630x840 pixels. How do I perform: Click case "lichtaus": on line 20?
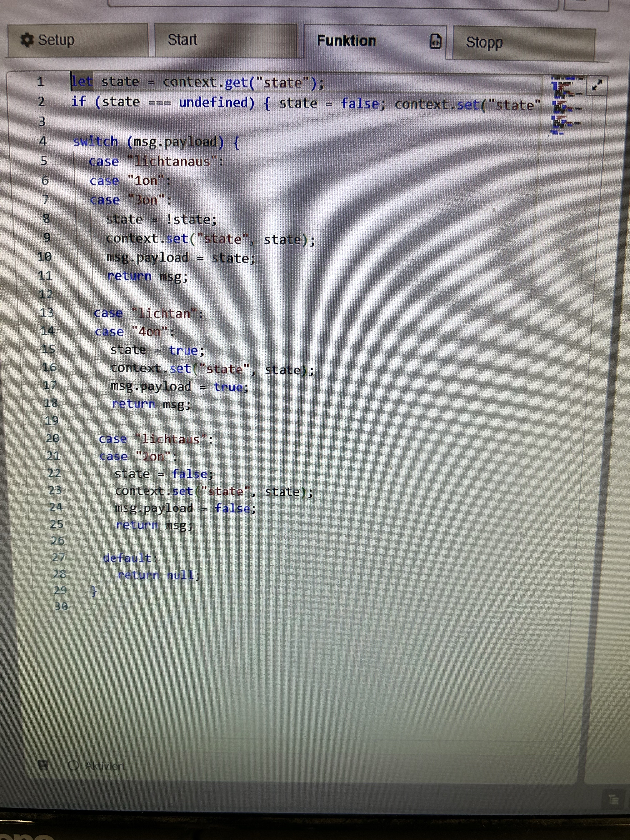(x=156, y=439)
